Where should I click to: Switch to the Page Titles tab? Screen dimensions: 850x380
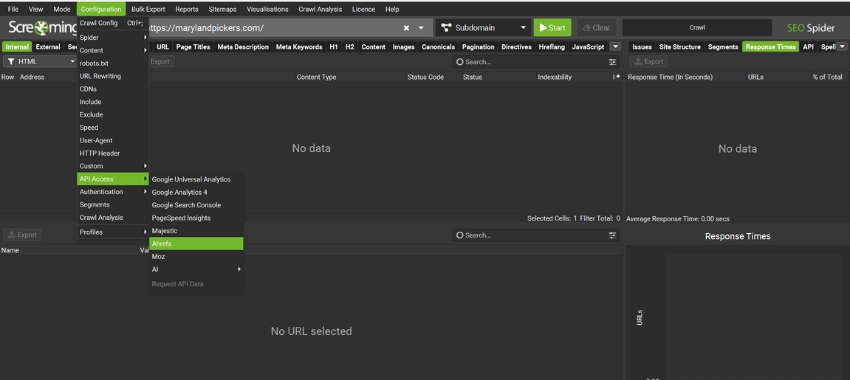coord(193,47)
